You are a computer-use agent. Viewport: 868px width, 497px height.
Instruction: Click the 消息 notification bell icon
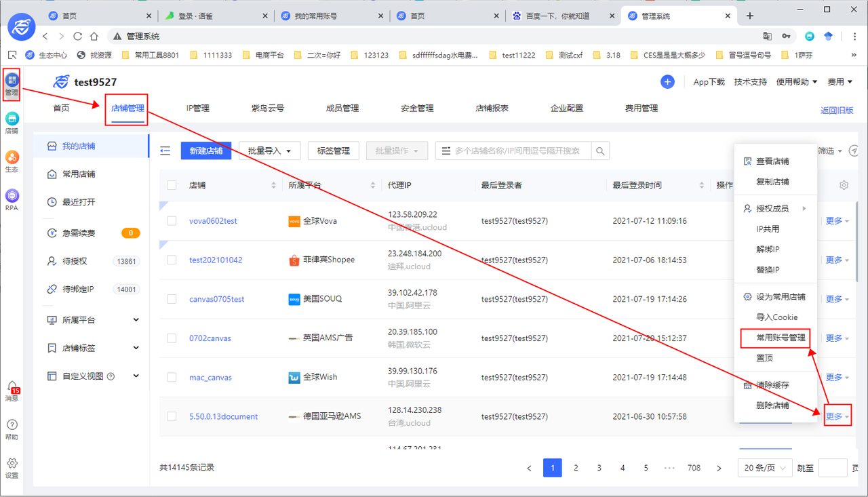tap(12, 388)
